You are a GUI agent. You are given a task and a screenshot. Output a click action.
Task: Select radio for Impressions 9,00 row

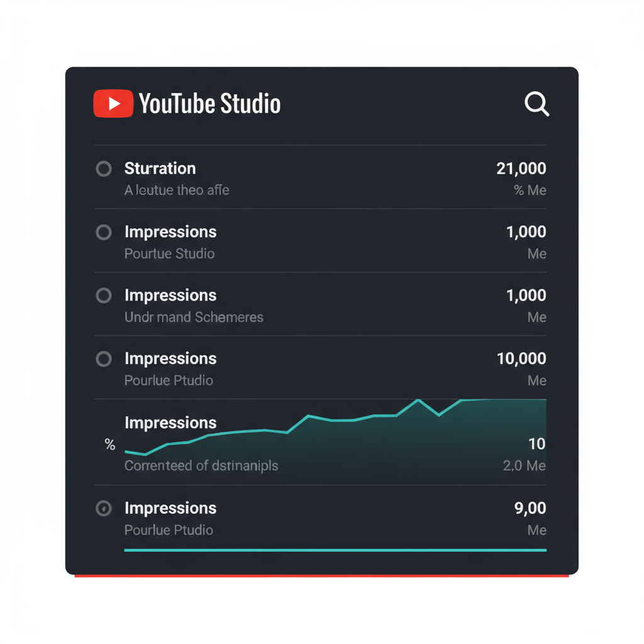(x=104, y=508)
